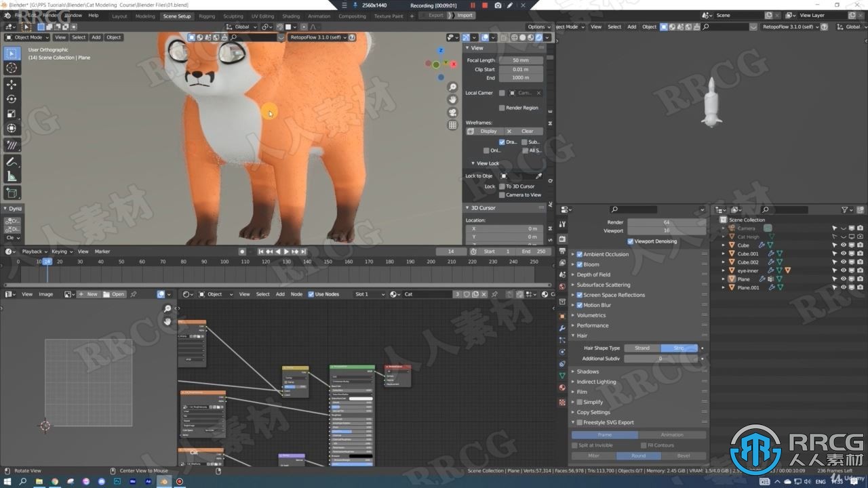This screenshot has height=488, width=868.
Task: Click the Import button in top bar
Action: (x=465, y=15)
